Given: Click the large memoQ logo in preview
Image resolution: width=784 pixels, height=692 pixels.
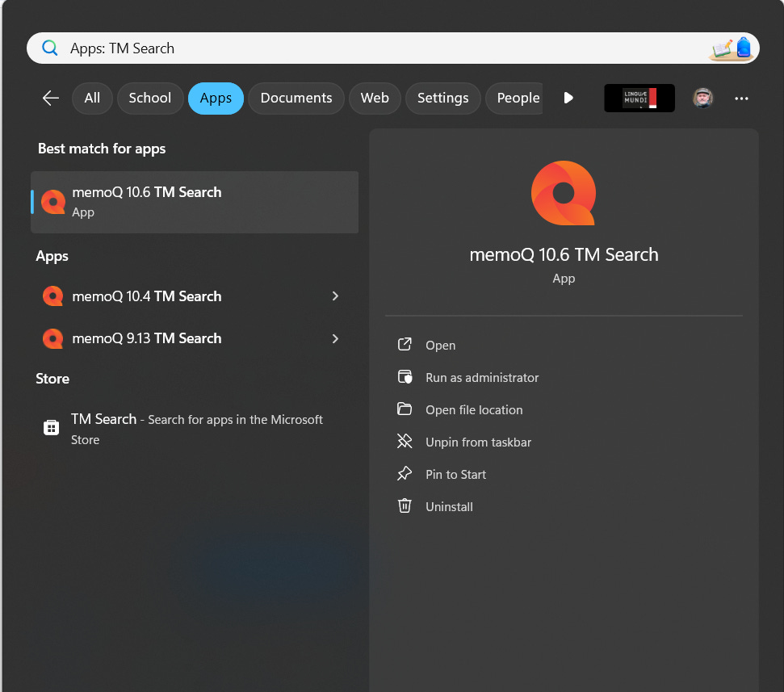Looking at the screenshot, I should [564, 193].
